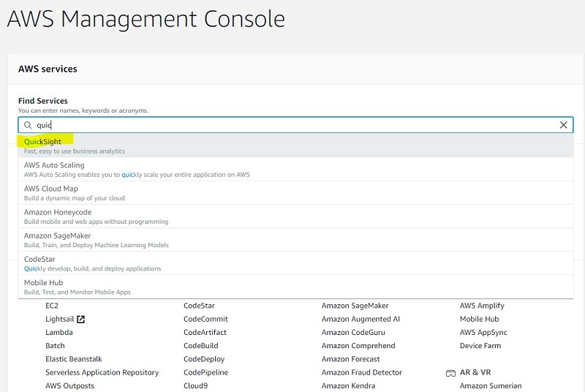This screenshot has height=392, width=585.
Task: Click the Find Services label
Action: [43, 101]
